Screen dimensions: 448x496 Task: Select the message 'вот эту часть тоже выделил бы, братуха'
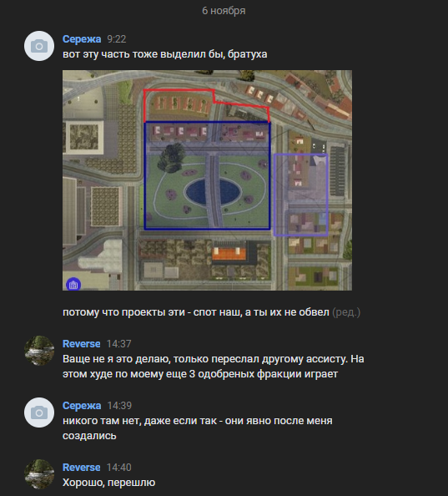(x=165, y=54)
